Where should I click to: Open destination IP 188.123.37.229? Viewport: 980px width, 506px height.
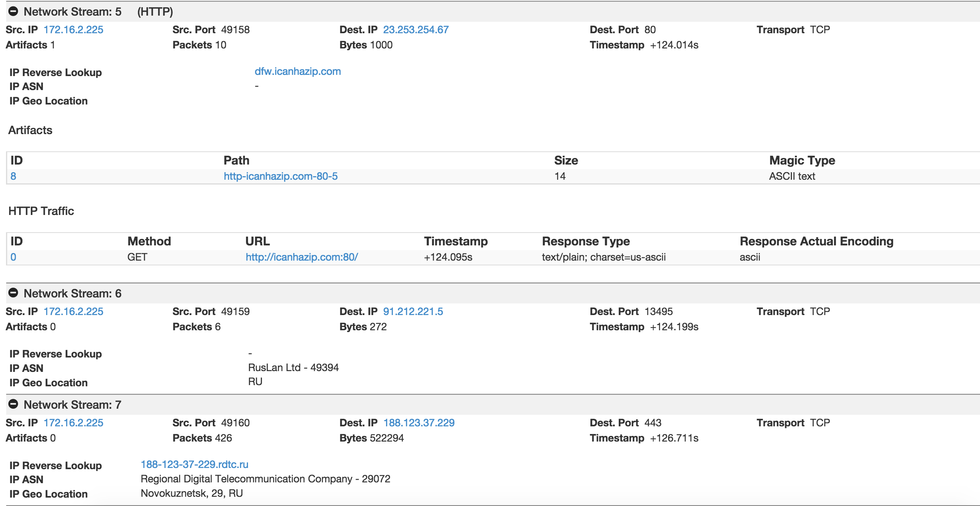(x=418, y=423)
